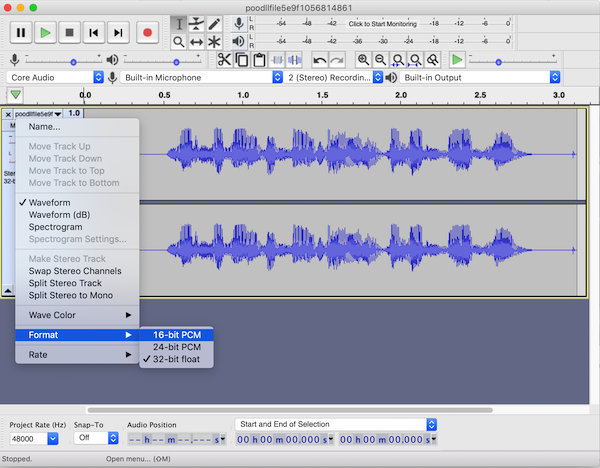Choose Split Stereo to Mono
Image resolution: width=600 pixels, height=468 pixels.
click(77, 295)
